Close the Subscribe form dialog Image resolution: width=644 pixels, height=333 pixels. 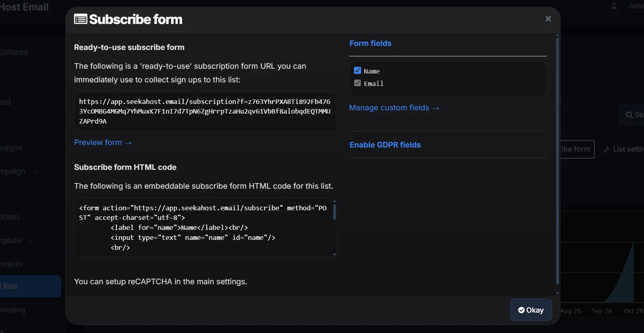point(548,19)
